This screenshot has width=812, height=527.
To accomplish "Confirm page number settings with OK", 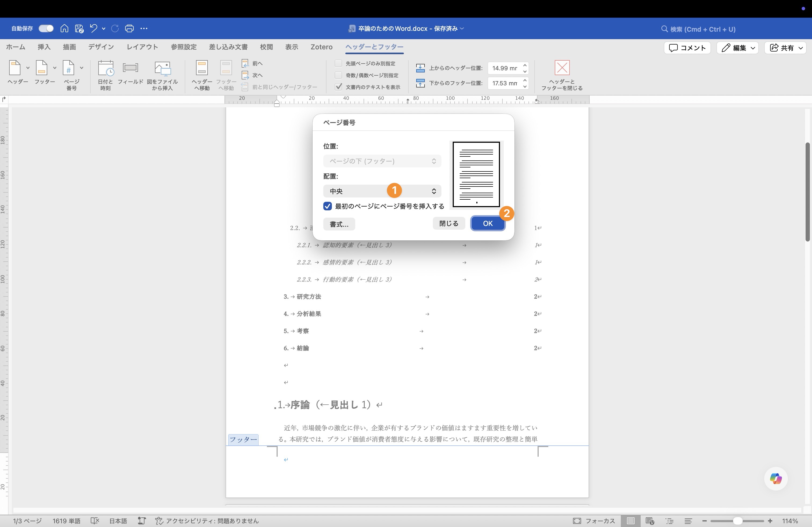I will click(x=488, y=223).
